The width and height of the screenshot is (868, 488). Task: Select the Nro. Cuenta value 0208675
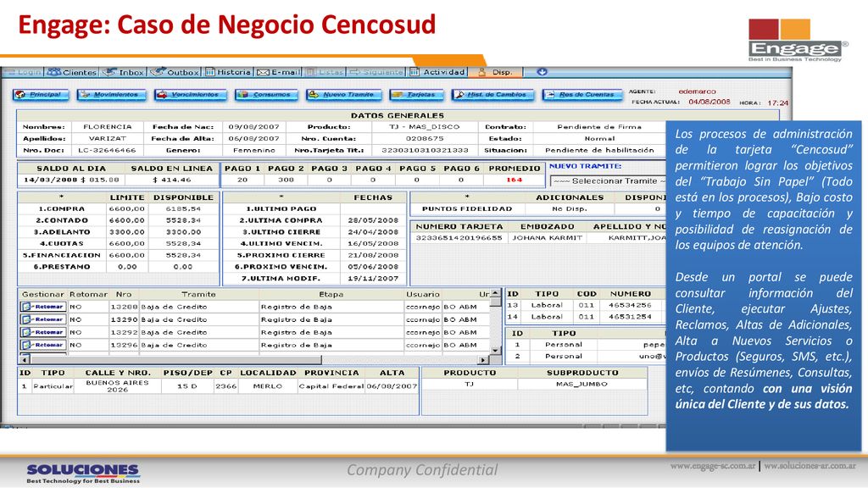425,138
